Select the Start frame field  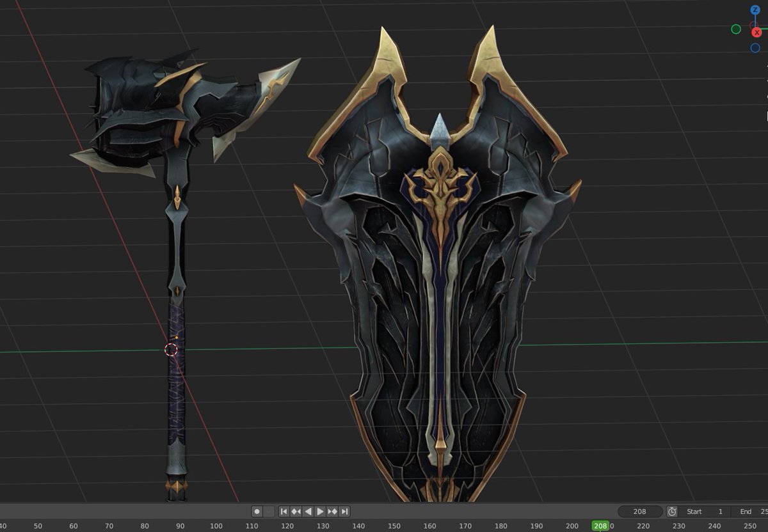click(x=705, y=512)
